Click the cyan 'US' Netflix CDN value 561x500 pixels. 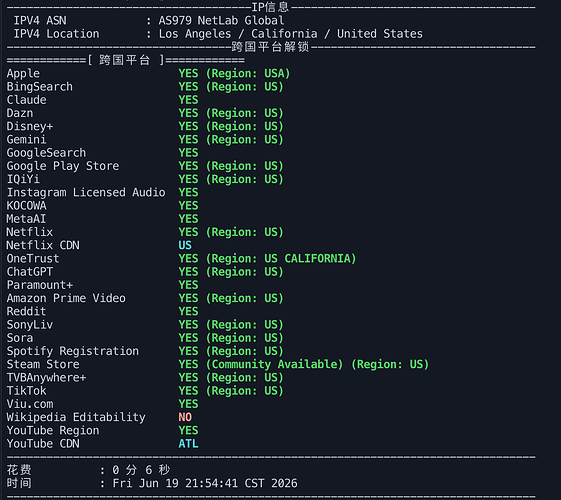pyautogui.click(x=185, y=245)
